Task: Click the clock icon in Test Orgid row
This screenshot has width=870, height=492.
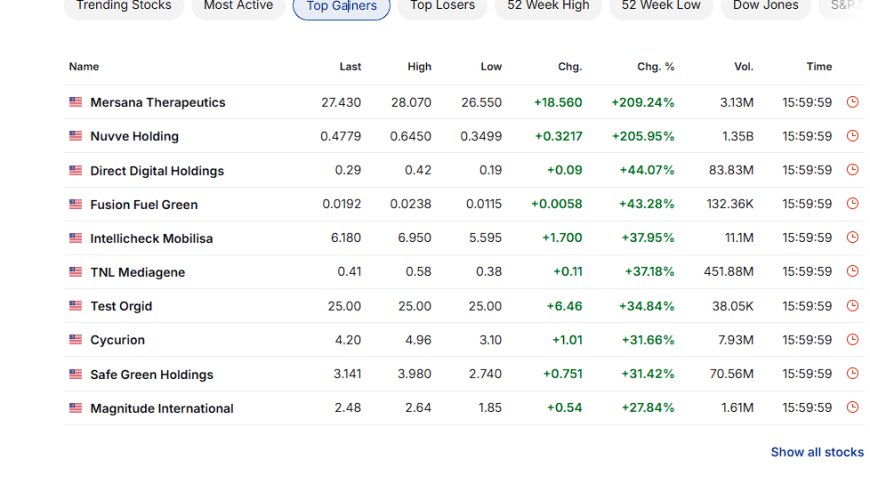Action: (852, 306)
